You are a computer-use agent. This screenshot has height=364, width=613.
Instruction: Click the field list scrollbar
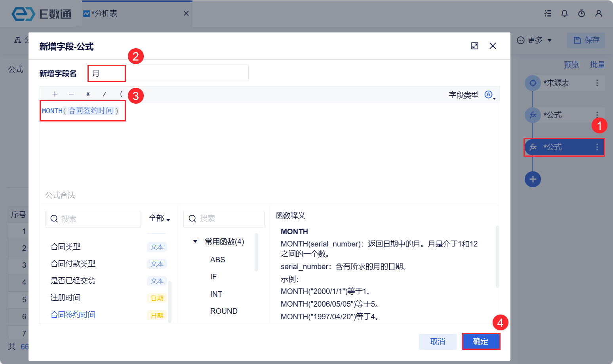[170, 301]
